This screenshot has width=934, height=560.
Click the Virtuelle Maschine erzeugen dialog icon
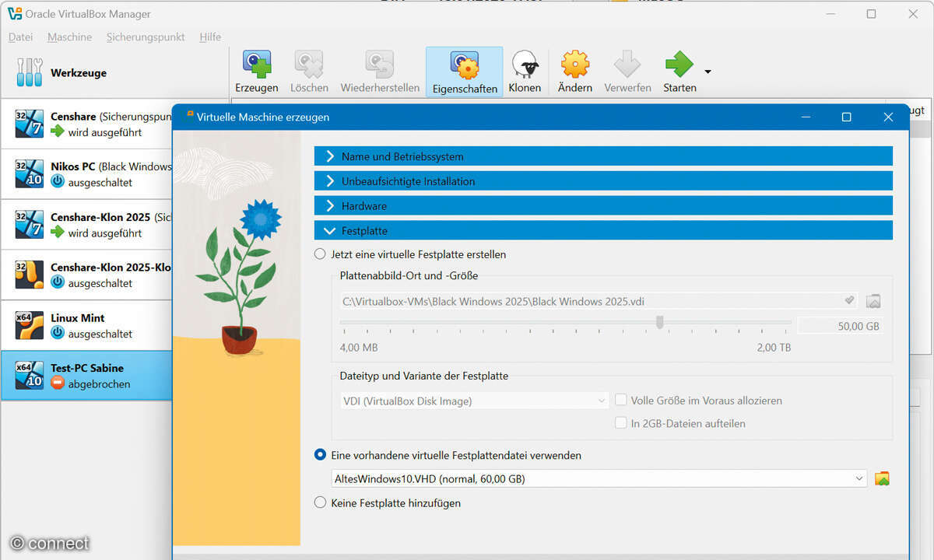pyautogui.click(x=189, y=116)
